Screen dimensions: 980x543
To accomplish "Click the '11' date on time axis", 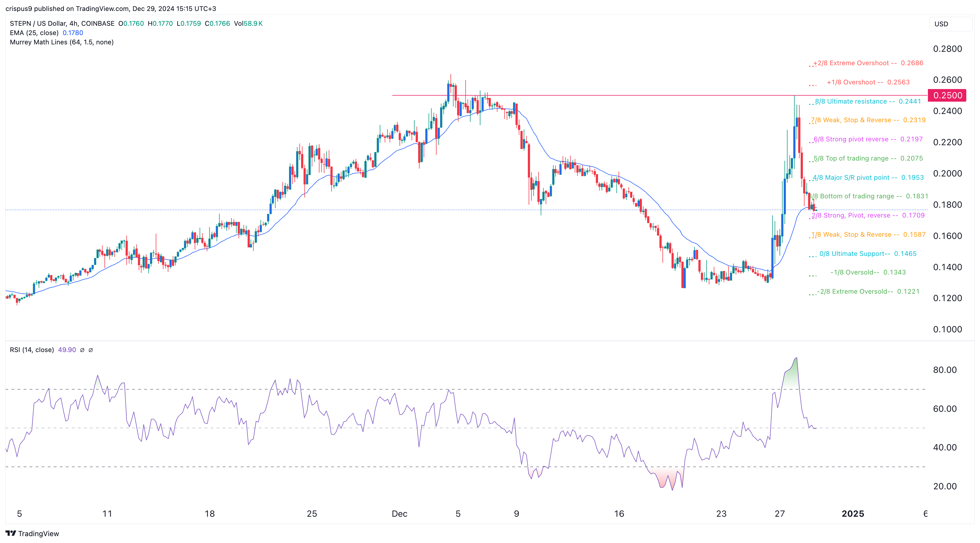I will 107,514.
